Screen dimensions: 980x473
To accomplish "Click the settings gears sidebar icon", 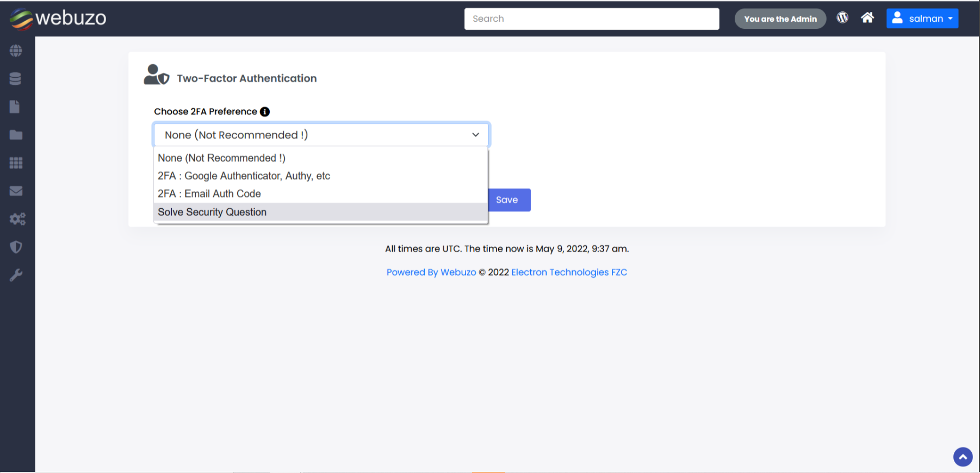I will point(17,219).
